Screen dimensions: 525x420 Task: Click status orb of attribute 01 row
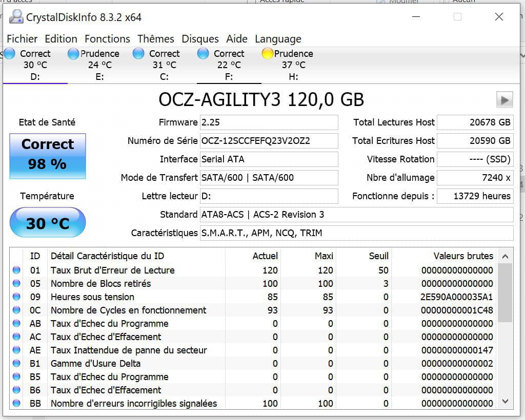pyautogui.click(x=16, y=270)
